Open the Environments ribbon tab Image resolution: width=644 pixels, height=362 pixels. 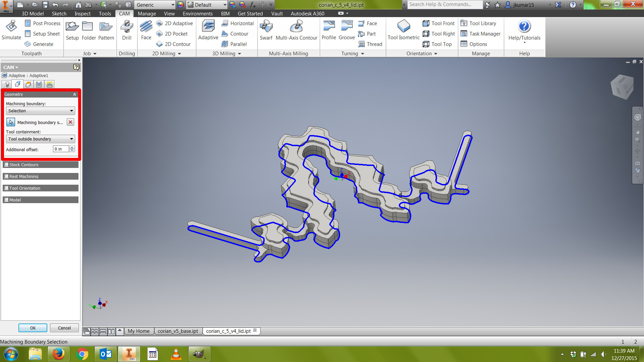coord(198,14)
